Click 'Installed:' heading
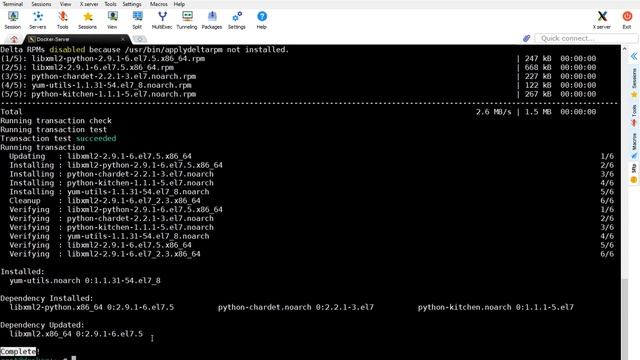The width and height of the screenshot is (640, 360). [22, 271]
